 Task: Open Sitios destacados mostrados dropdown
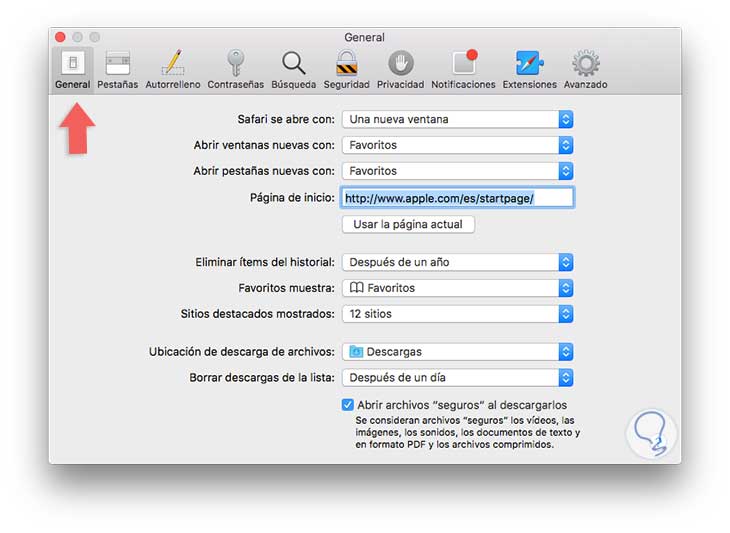458,314
